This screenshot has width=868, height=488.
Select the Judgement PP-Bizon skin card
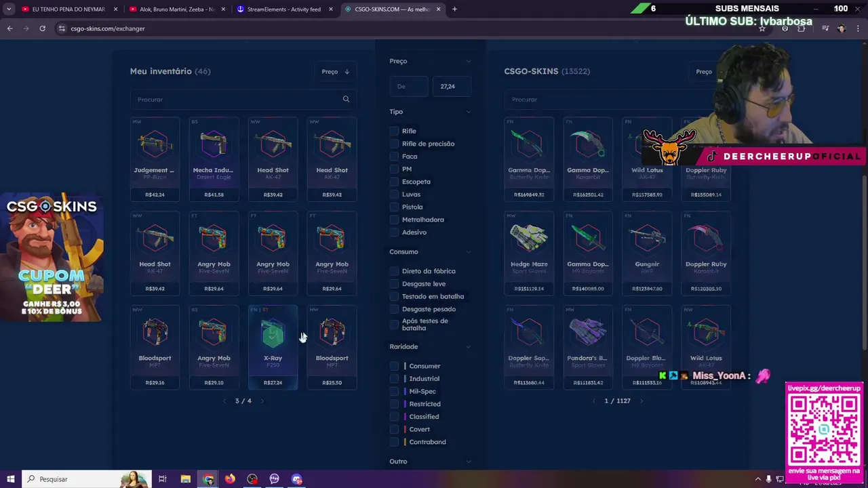tap(155, 160)
